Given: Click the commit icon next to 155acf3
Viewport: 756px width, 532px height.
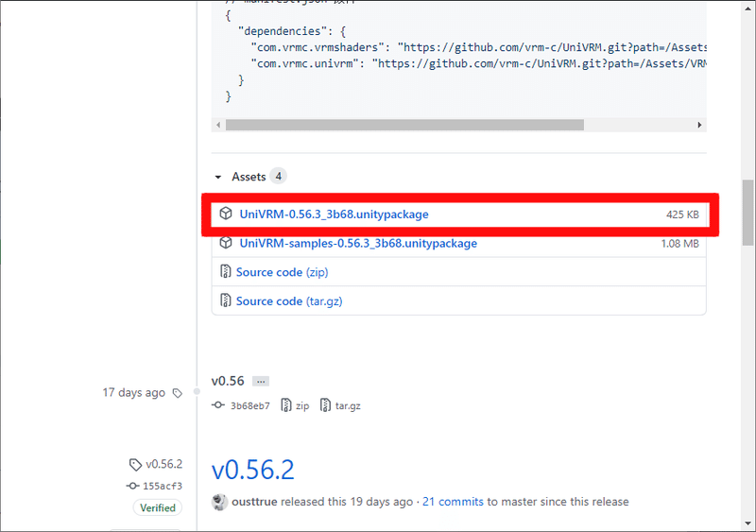Looking at the screenshot, I should tap(132, 486).
